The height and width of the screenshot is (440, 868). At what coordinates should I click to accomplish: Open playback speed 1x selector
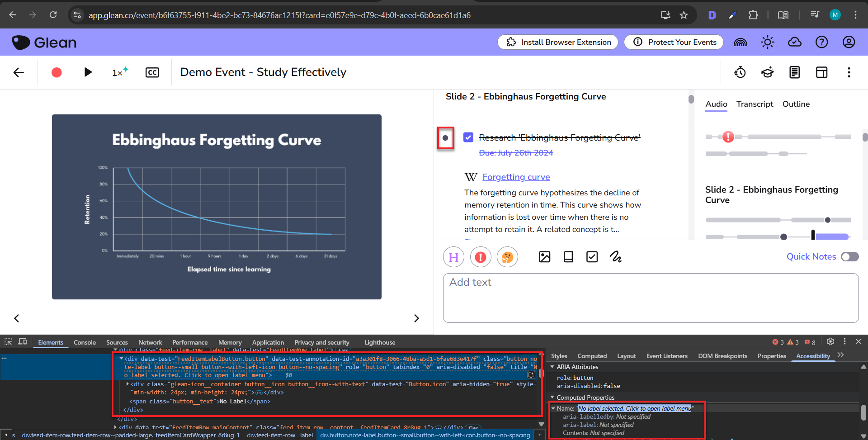click(x=119, y=72)
